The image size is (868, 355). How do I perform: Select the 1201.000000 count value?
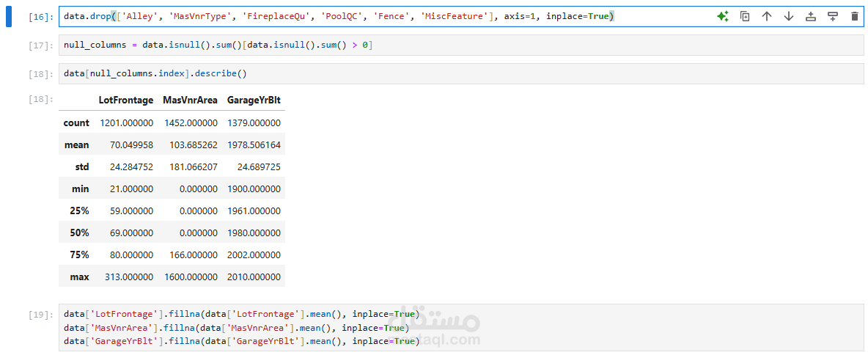127,122
